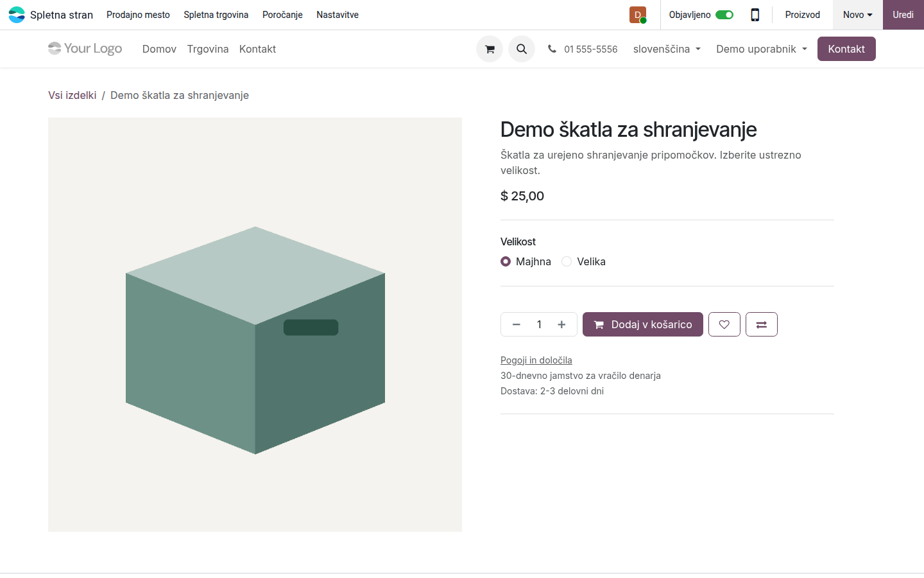Click the Proizvod menu item
This screenshot has height=578, width=924.
click(803, 15)
